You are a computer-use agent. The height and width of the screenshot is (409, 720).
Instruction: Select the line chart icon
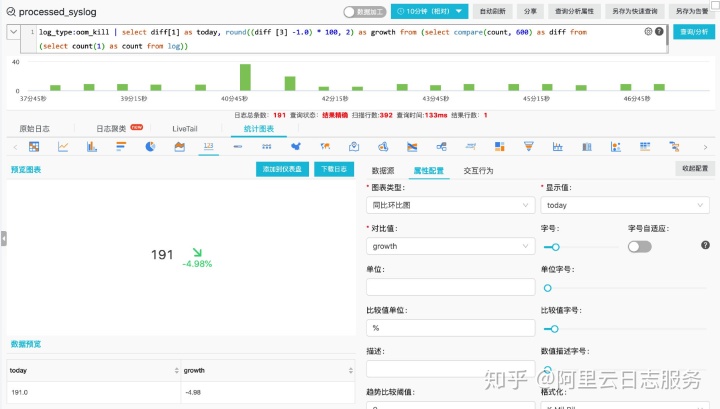click(x=63, y=146)
